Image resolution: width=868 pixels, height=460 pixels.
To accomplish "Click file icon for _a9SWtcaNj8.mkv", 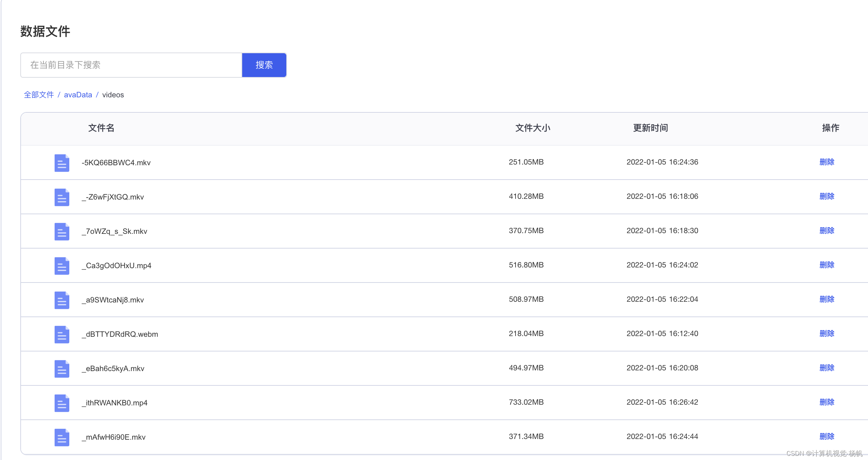I will pos(62,300).
